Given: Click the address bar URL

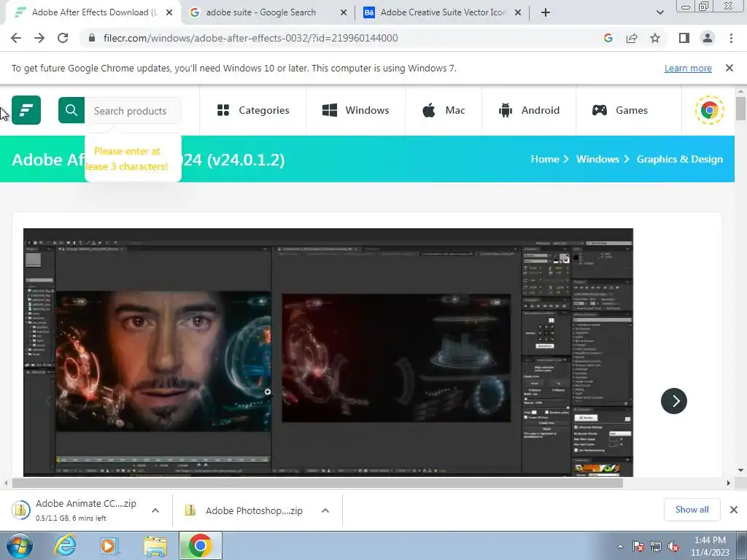Looking at the screenshot, I should pos(251,38).
